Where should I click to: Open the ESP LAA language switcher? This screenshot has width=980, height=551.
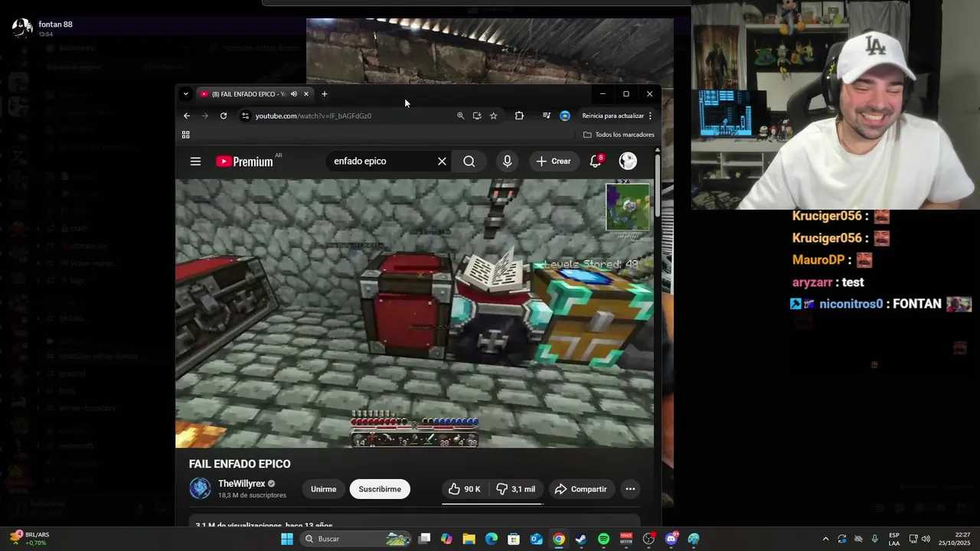tap(894, 539)
